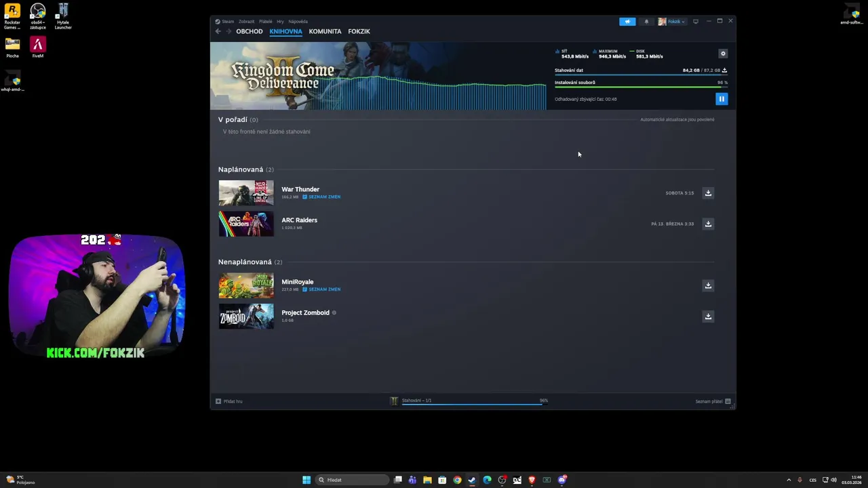This screenshot has height=488, width=868.
Task: Click Project Zomboid info dot icon
Action: point(334,313)
